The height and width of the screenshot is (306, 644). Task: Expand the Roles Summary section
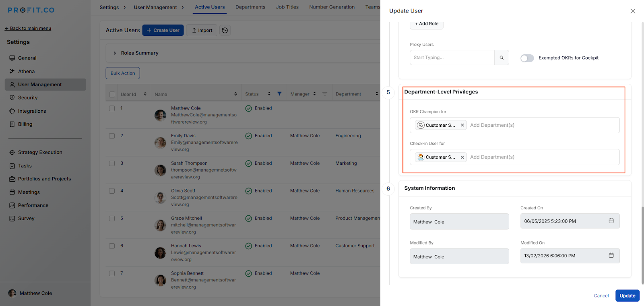pyautogui.click(x=115, y=53)
